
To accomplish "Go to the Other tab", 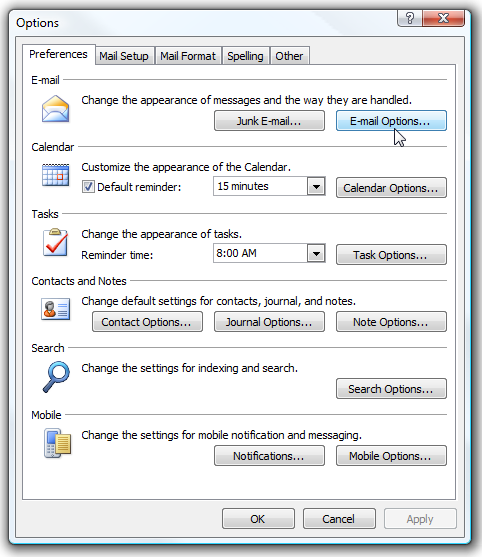I will click(x=289, y=56).
